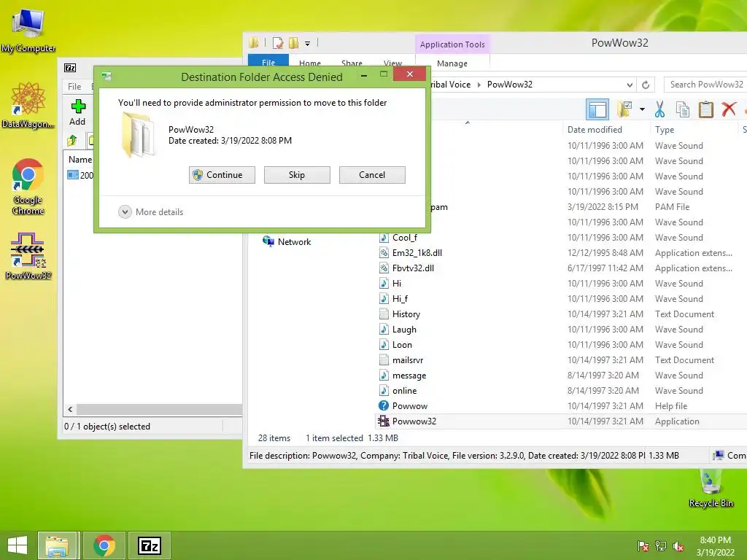Screen dimensions: 747x560
Task: Open Manage tab under Application Tools
Action: tap(452, 63)
